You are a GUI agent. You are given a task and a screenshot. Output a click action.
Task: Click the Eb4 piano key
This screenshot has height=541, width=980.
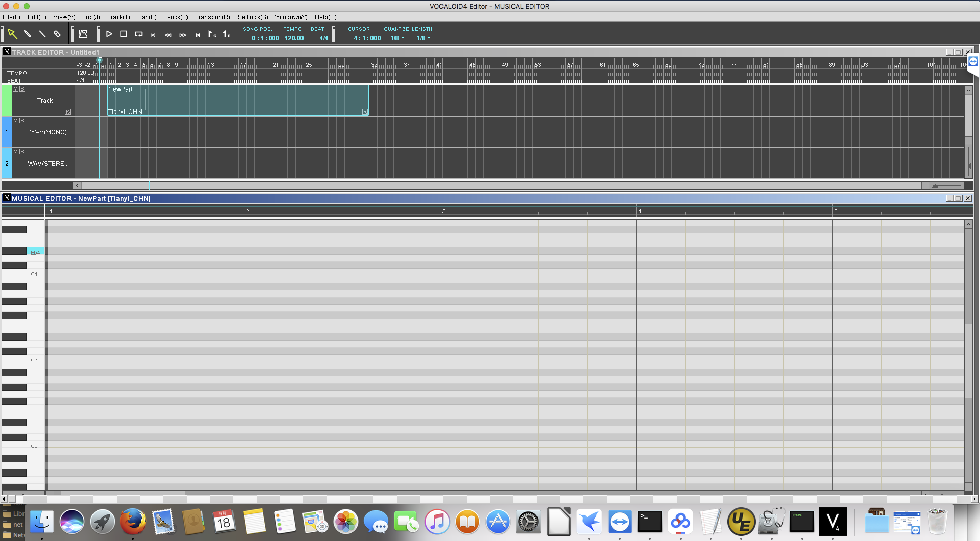click(x=35, y=252)
